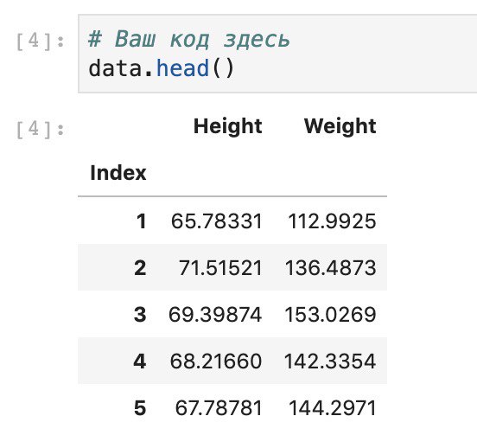Click row index 1

(141, 221)
